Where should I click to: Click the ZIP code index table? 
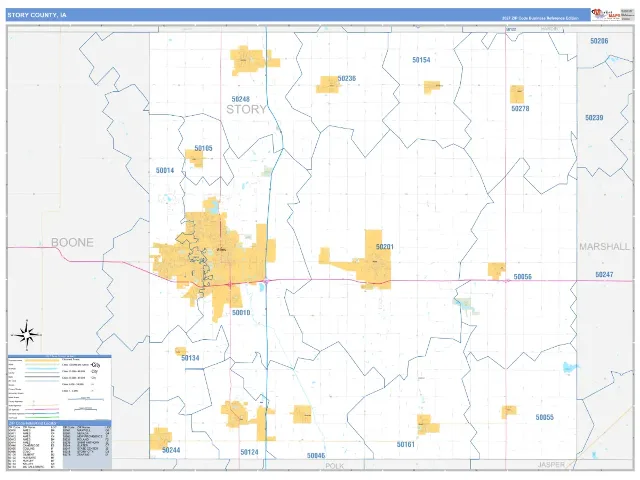(x=60, y=444)
